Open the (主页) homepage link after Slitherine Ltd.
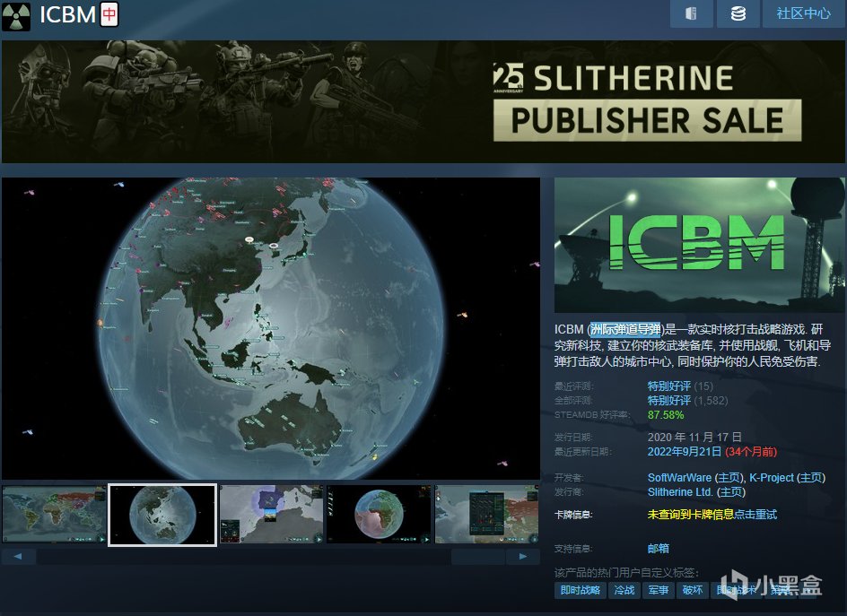This screenshot has width=847, height=616. pos(731,492)
